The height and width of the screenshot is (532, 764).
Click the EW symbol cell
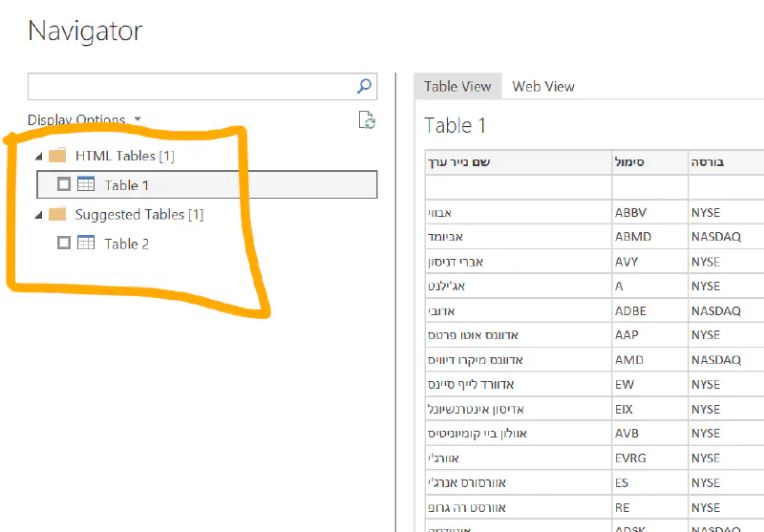(x=650, y=384)
